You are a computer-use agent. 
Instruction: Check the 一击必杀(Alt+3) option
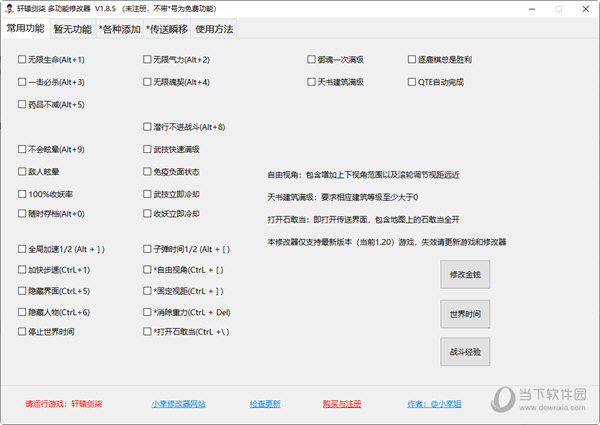pos(22,82)
